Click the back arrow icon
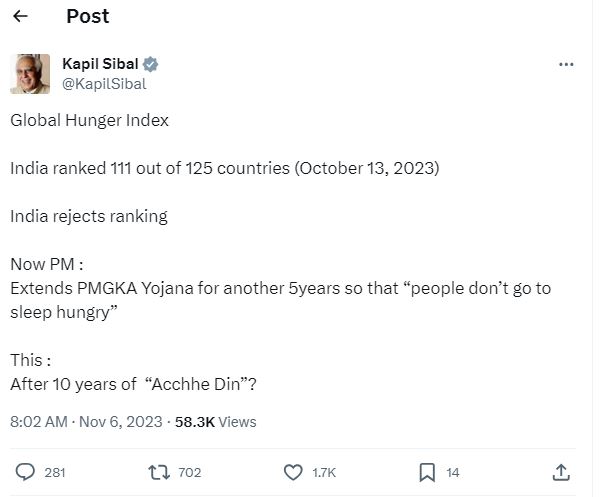This screenshot has width=602, height=497. [20, 17]
